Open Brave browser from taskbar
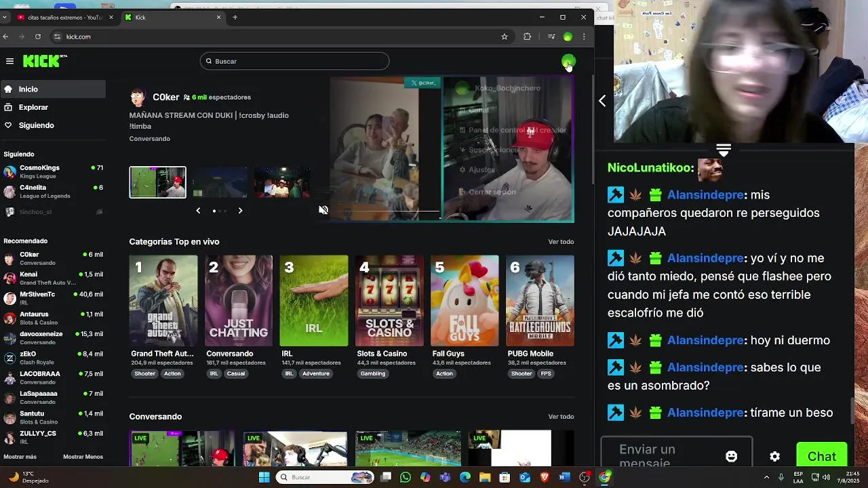This screenshot has height=488, width=868. pyautogui.click(x=545, y=477)
